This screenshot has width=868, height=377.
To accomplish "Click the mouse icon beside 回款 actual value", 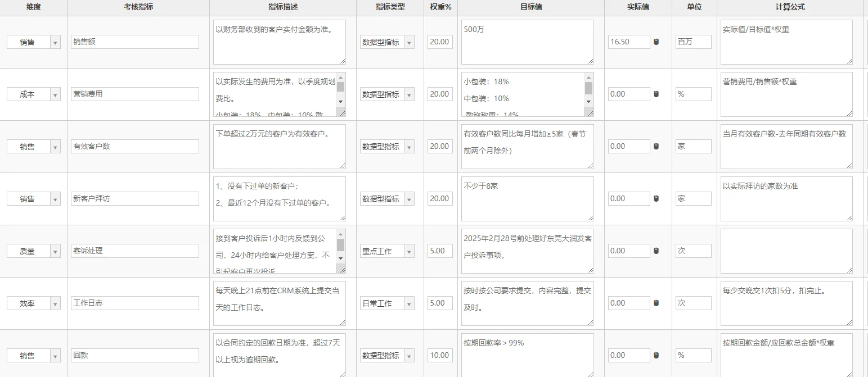I will (x=656, y=355).
